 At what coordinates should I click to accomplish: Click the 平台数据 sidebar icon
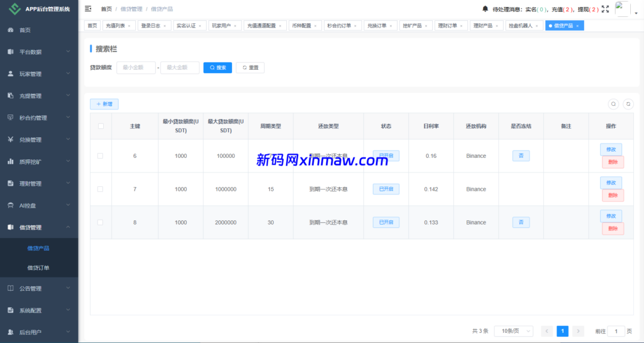coord(11,52)
